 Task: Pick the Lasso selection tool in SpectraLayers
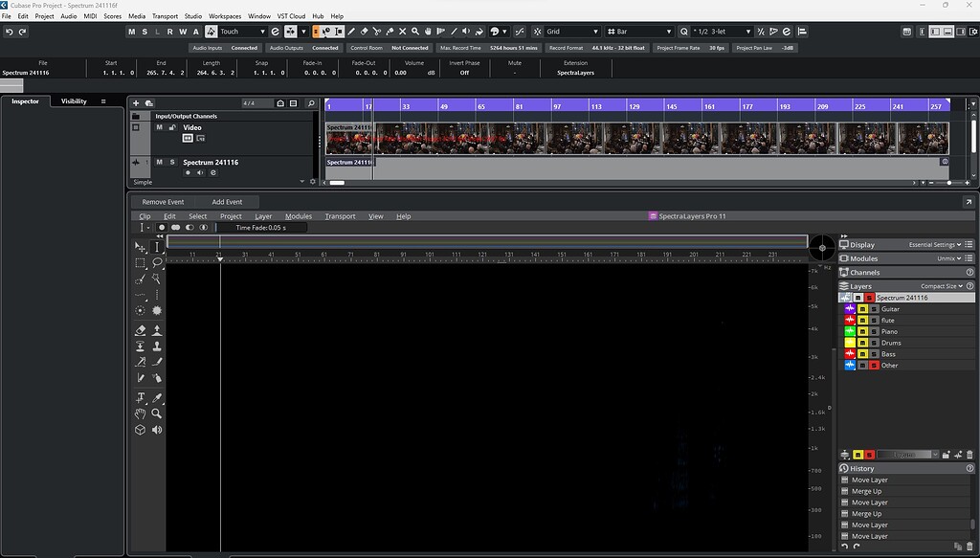(x=157, y=261)
